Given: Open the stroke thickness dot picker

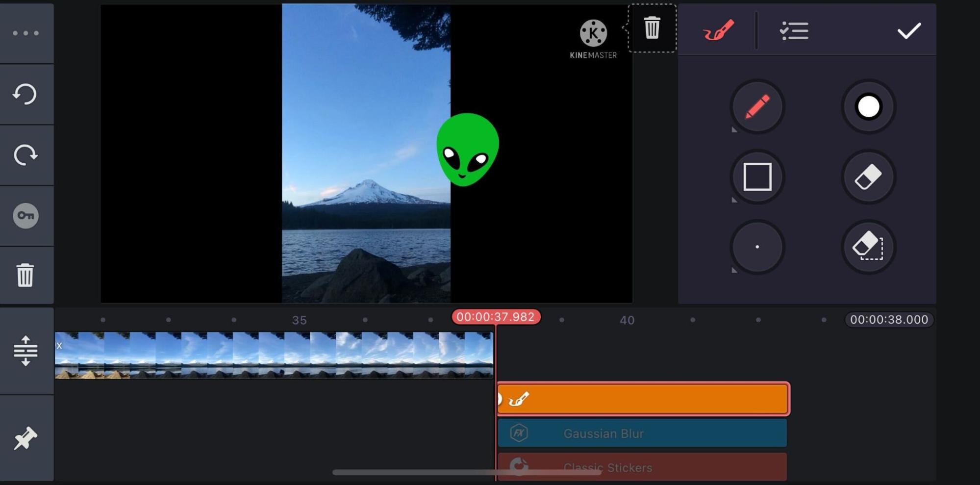Looking at the screenshot, I should pyautogui.click(x=757, y=247).
